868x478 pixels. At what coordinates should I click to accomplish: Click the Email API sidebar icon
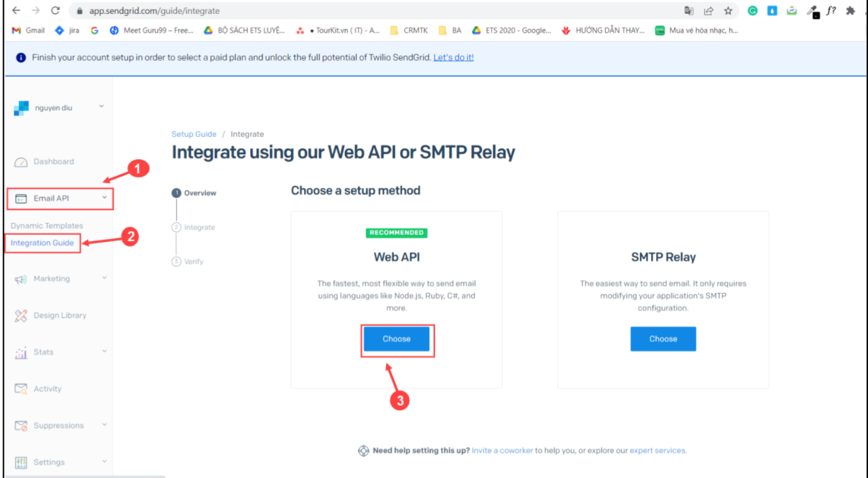pos(21,199)
